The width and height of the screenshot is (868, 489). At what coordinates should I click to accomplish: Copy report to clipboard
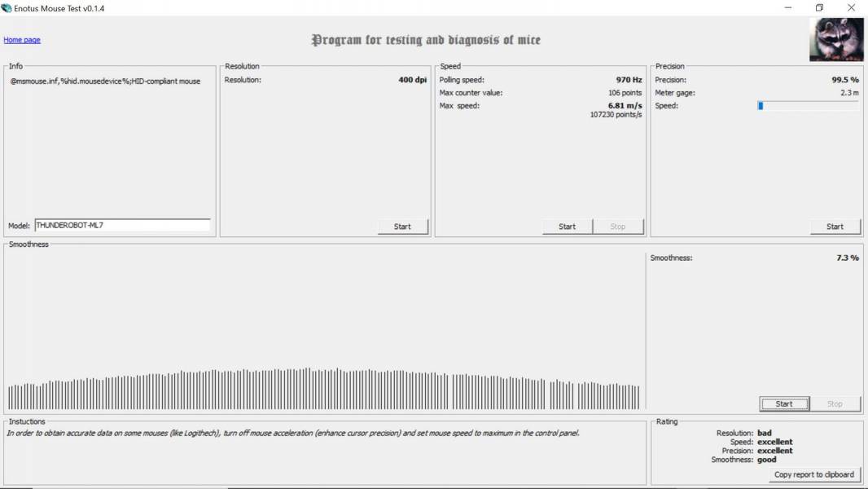click(x=813, y=474)
